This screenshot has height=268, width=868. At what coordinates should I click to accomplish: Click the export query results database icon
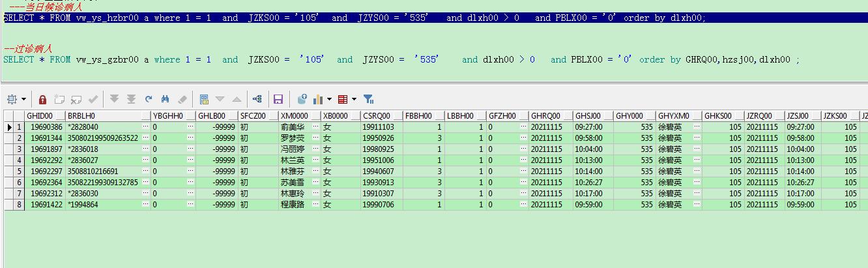302,99
